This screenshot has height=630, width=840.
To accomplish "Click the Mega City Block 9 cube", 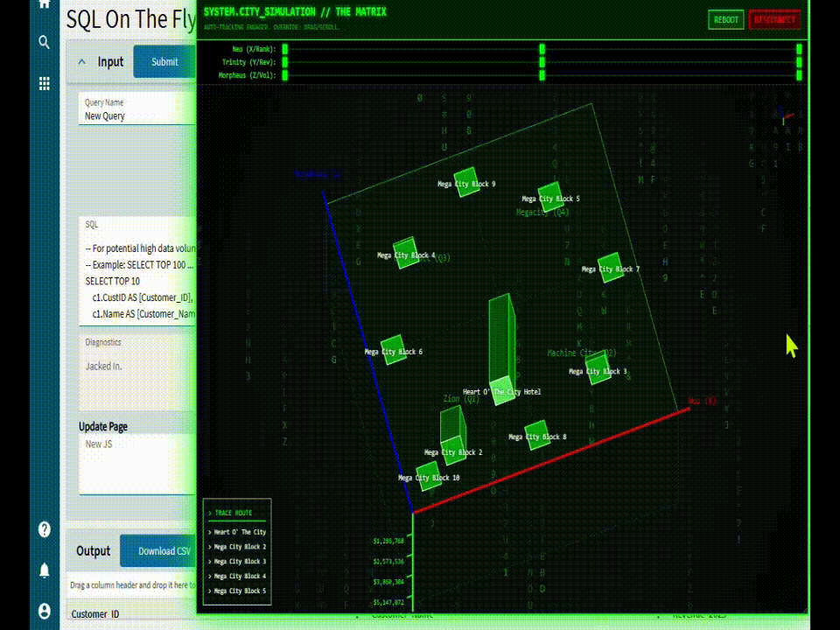I will (466, 182).
